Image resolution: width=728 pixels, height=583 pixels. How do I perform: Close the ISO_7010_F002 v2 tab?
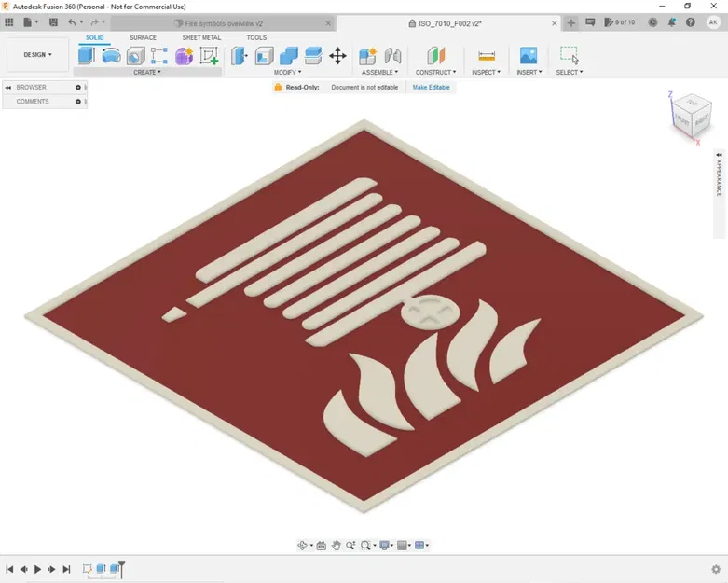555,23
